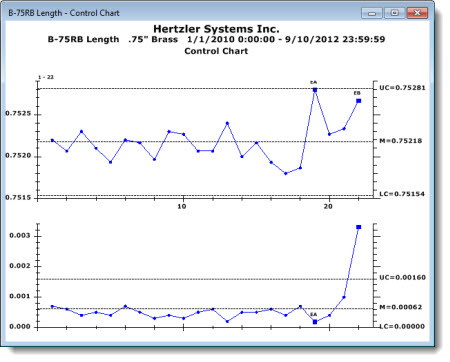Click the x-axis label 10

point(182,206)
